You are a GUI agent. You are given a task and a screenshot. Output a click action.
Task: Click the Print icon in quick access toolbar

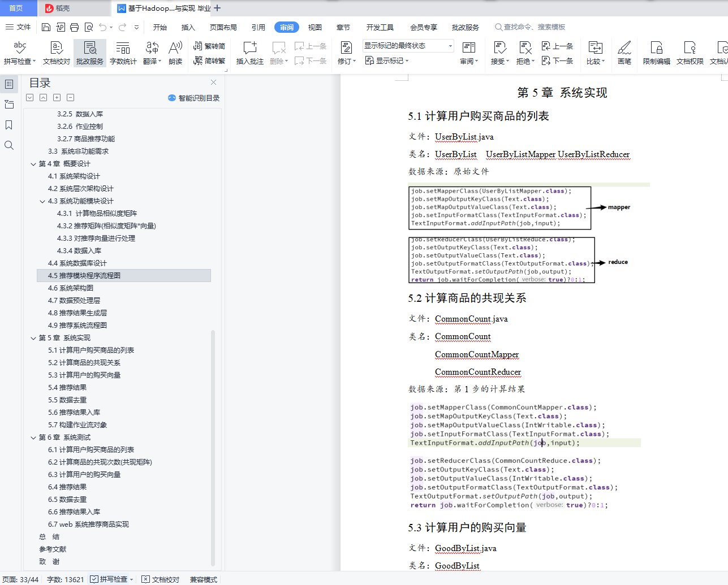point(75,27)
